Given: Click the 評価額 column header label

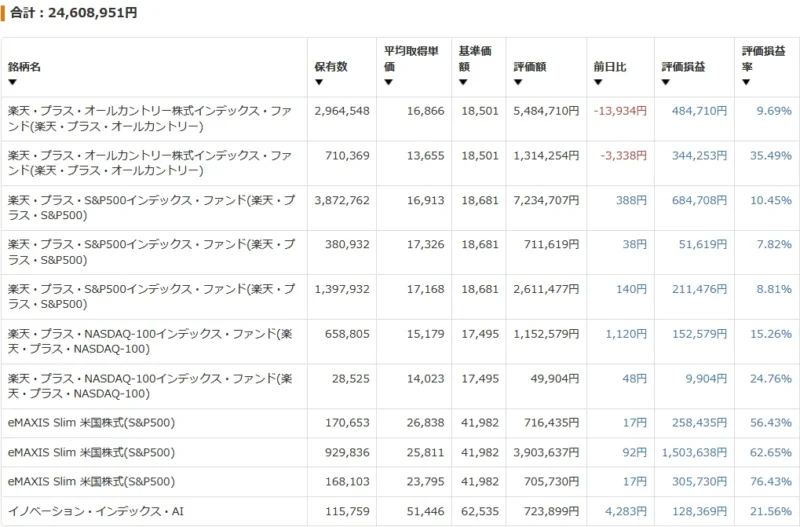Looking at the screenshot, I should pyautogui.click(x=530, y=67).
